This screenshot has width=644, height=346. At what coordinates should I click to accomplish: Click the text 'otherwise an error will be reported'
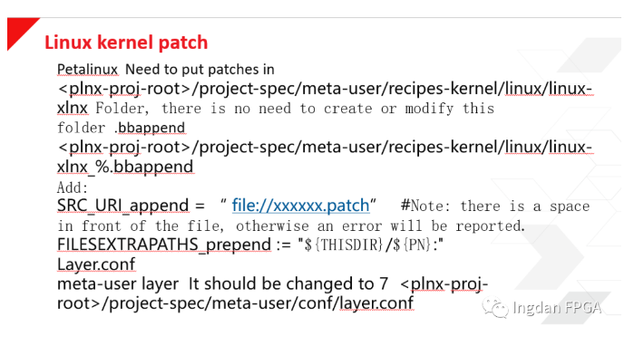point(380,226)
